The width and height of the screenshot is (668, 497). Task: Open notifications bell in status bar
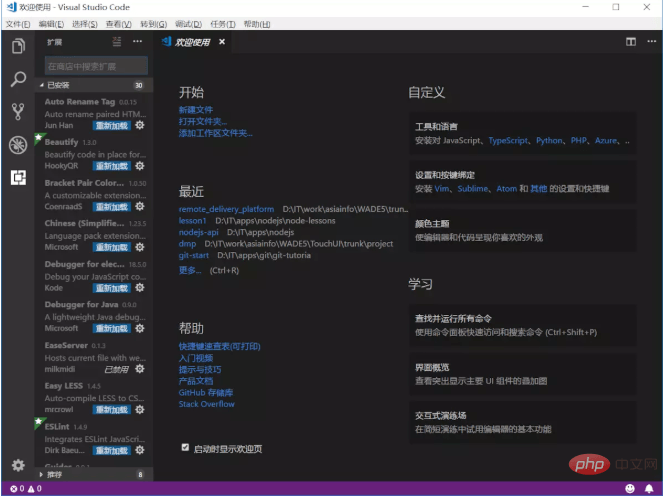tap(649, 488)
